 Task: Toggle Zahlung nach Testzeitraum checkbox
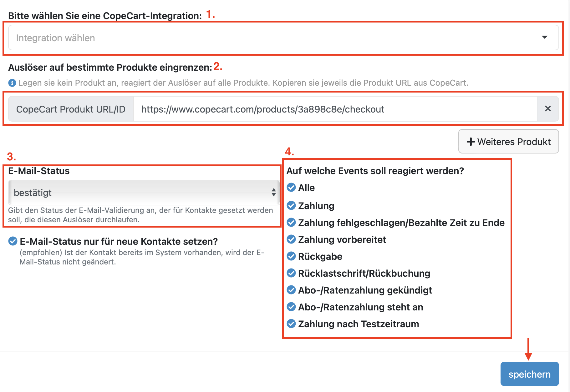291,324
